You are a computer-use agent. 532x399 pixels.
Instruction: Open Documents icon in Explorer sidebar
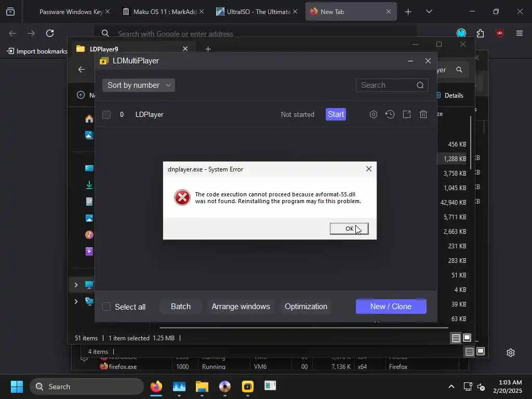pyautogui.click(x=89, y=202)
